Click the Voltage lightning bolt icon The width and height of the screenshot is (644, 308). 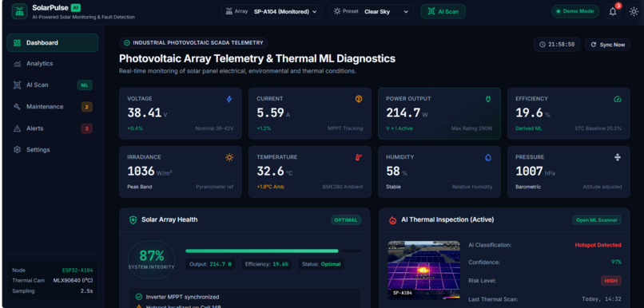tap(229, 99)
